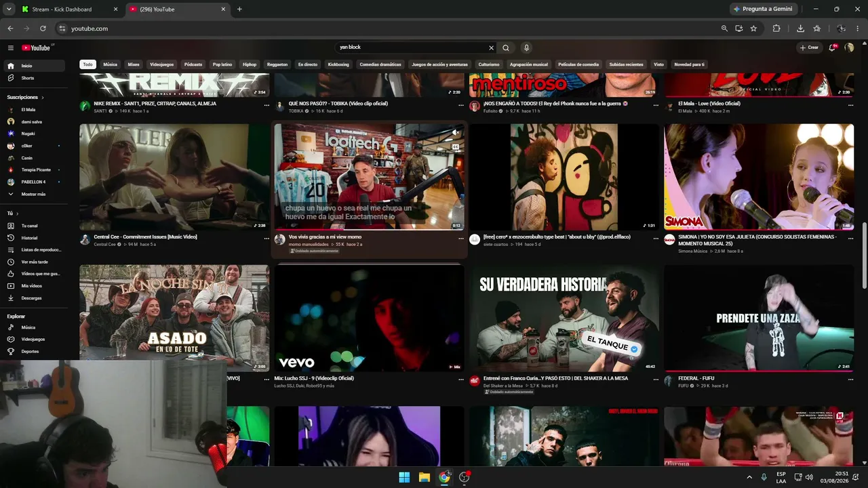Expand the Tú section header
Image resolution: width=868 pixels, height=488 pixels.
[x=12, y=213]
